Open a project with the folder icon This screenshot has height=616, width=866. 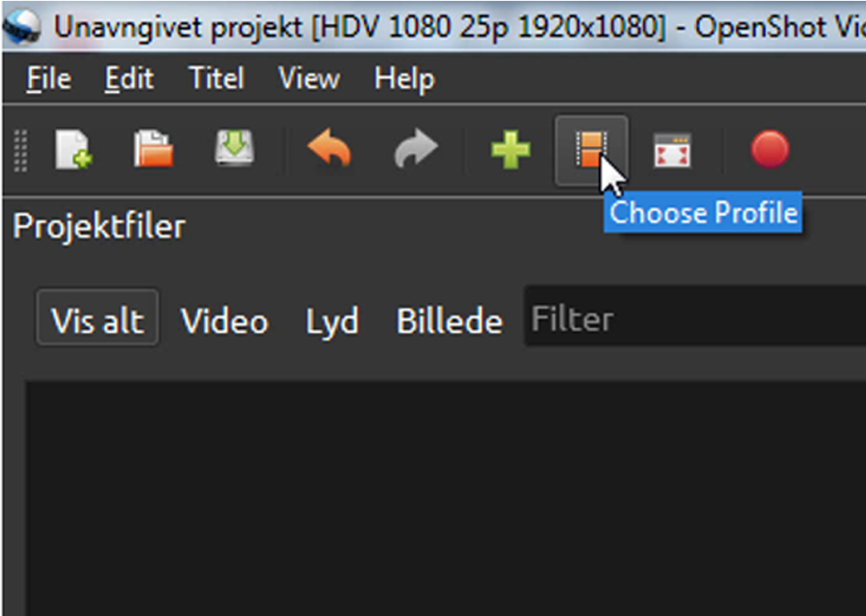(x=153, y=148)
